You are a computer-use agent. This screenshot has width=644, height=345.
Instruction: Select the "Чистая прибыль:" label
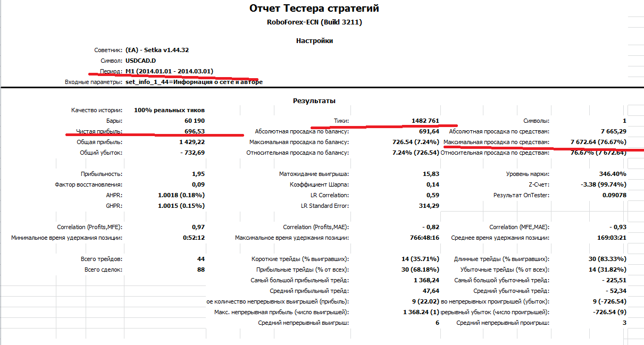(99, 131)
